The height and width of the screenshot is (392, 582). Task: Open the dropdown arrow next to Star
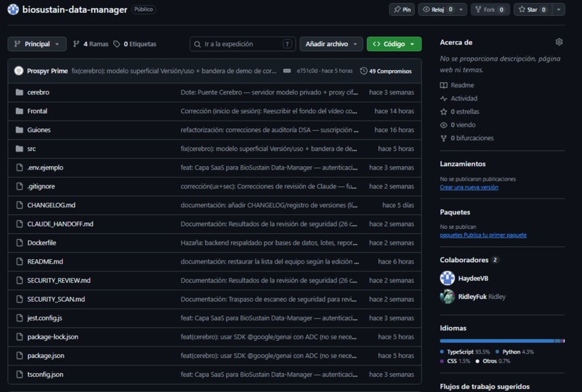tap(559, 9)
